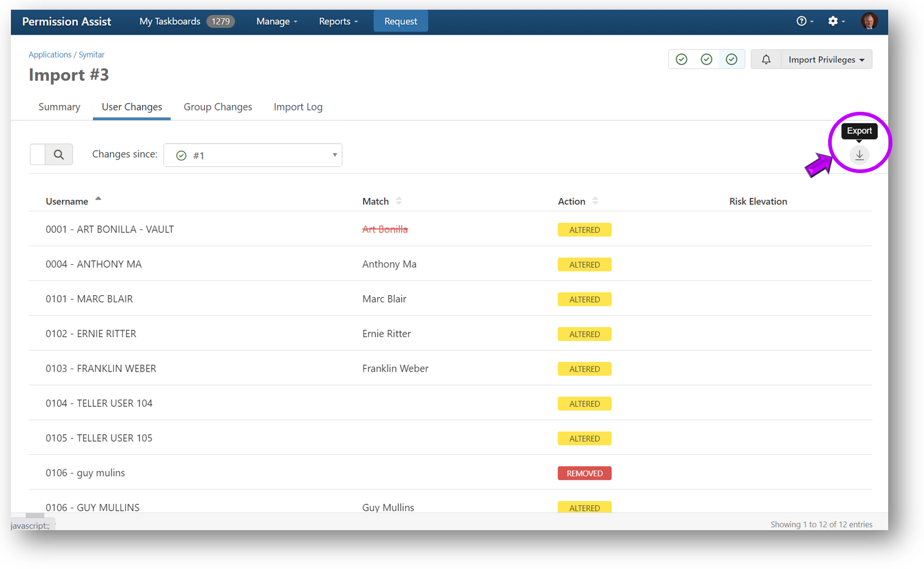Go to Applications breadcrumb link

tap(50, 55)
